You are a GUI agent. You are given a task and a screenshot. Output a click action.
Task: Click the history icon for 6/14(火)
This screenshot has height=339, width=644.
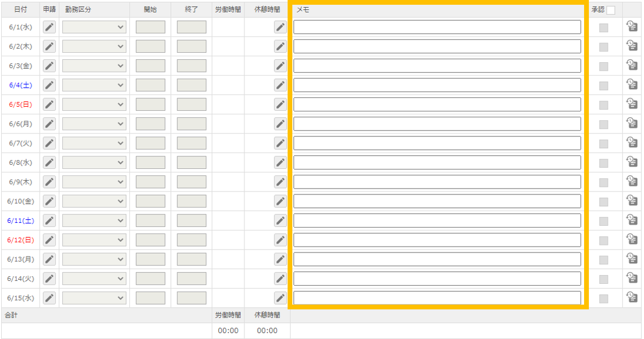(632, 279)
